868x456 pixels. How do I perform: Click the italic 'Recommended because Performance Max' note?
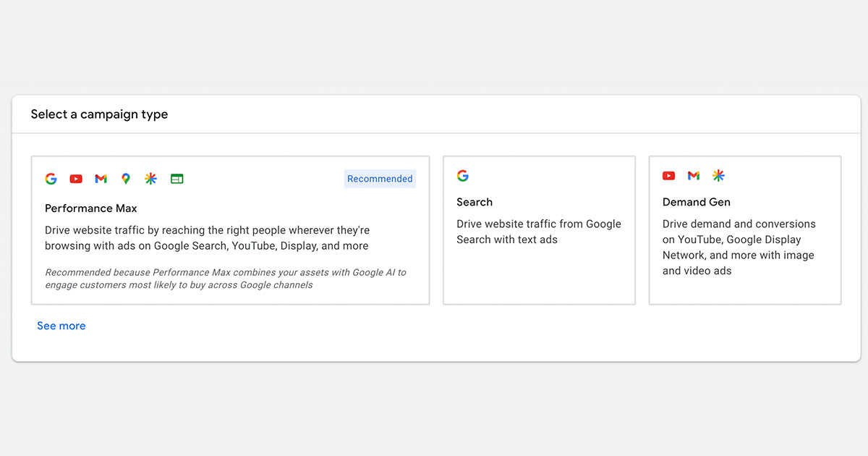226,279
